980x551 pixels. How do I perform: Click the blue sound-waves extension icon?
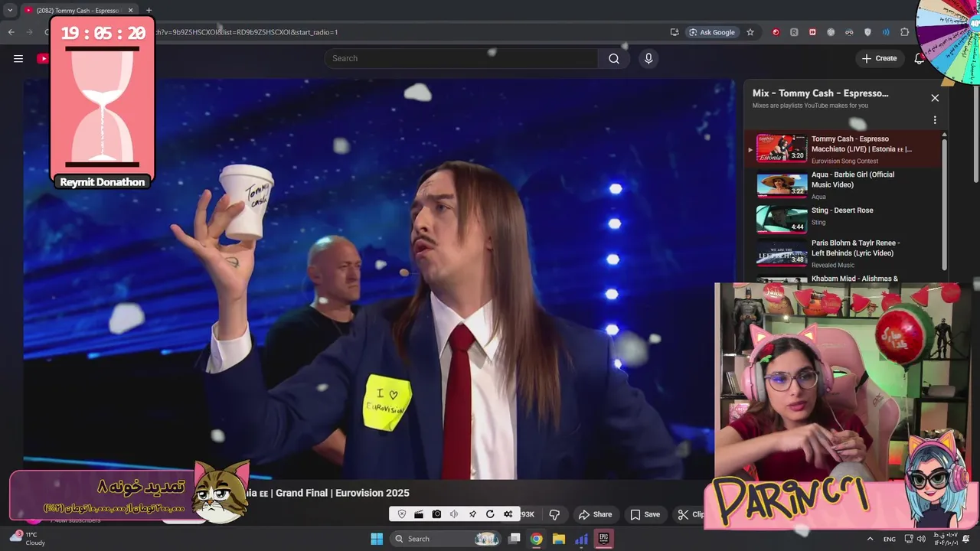[886, 32]
